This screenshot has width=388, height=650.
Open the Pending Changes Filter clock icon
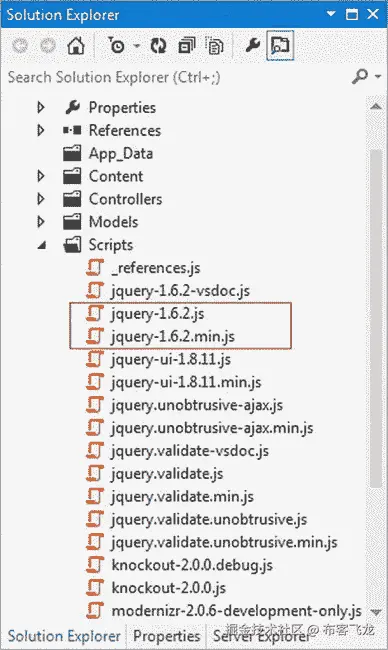pyautogui.click(x=116, y=45)
